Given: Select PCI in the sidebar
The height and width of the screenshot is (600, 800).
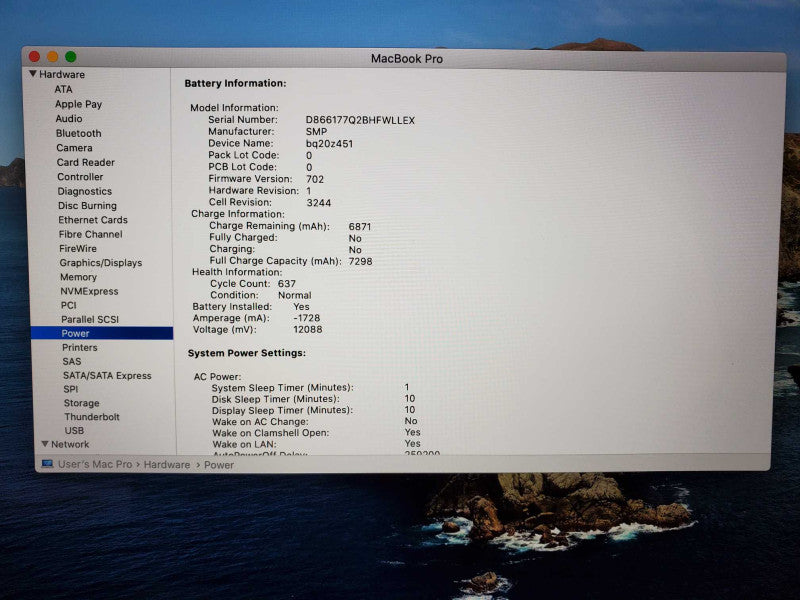Looking at the screenshot, I should coord(69,305).
